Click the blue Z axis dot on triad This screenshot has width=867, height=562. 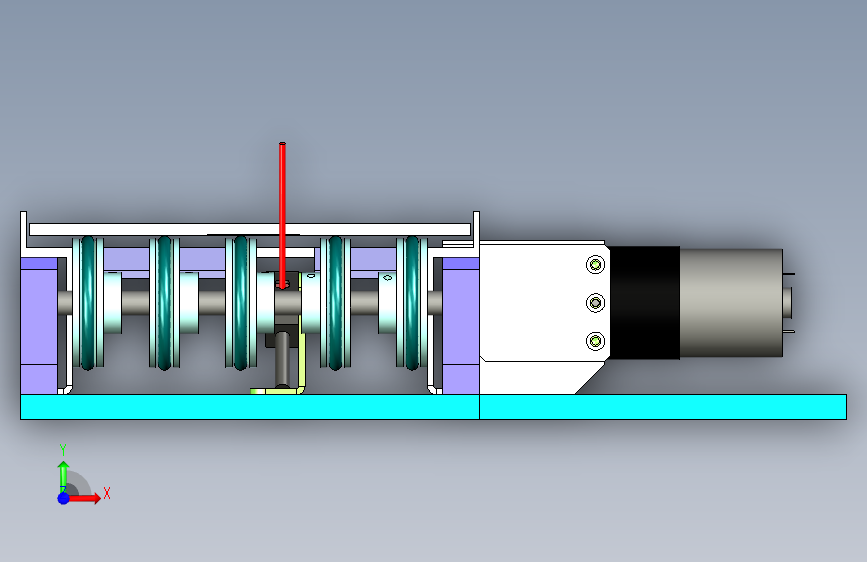63,498
